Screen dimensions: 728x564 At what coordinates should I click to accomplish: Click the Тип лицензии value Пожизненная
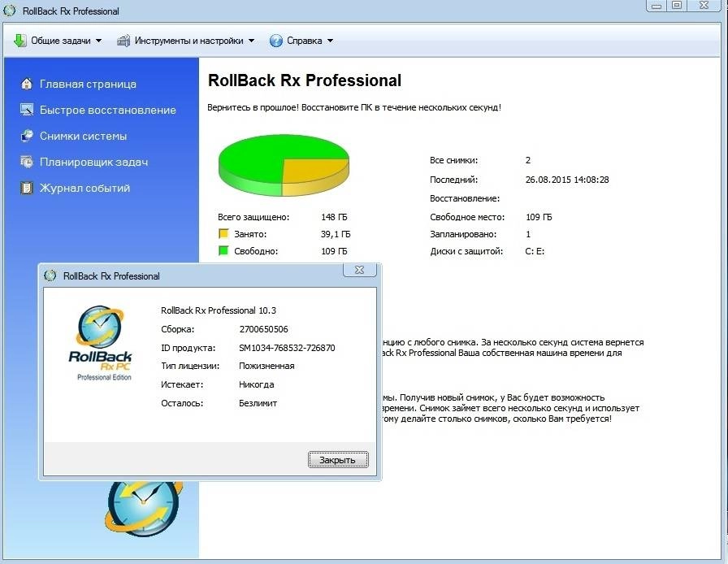(x=266, y=366)
